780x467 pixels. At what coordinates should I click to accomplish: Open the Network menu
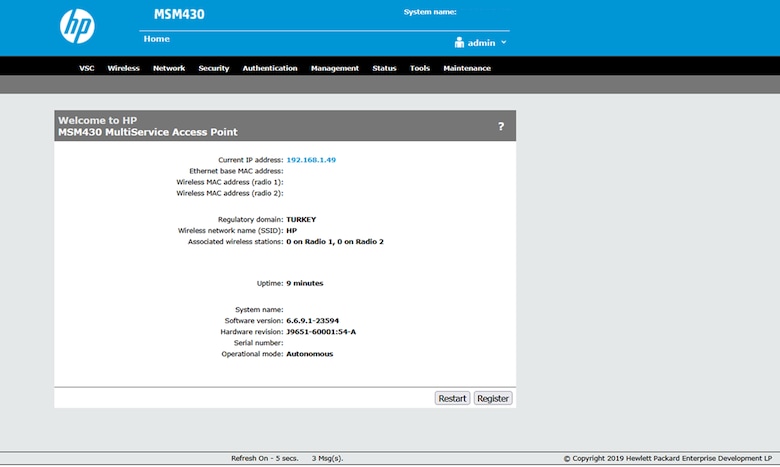(169, 68)
